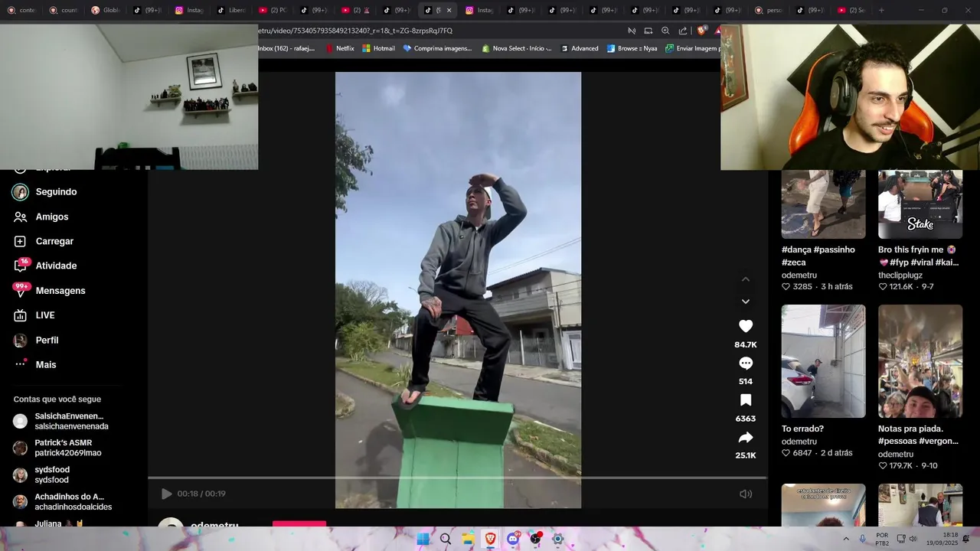Open Windows Search on the taskbar
This screenshot has height=551, width=980.
click(445, 539)
